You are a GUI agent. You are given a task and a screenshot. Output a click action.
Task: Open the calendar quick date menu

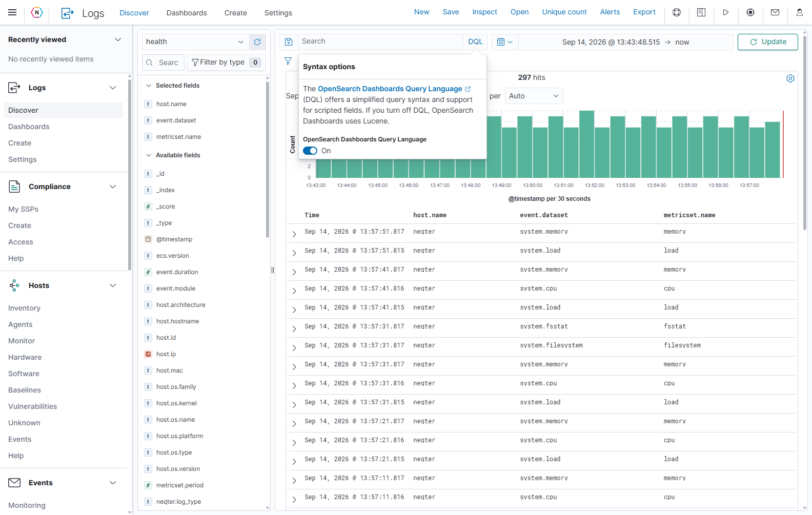click(505, 42)
